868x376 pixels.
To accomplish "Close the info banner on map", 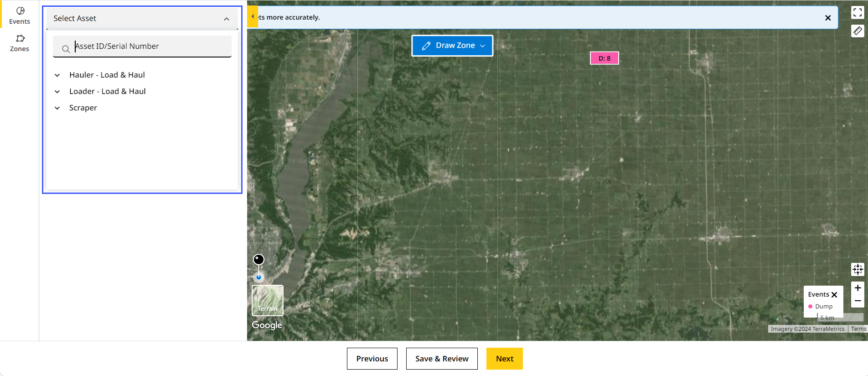I will pyautogui.click(x=828, y=18).
